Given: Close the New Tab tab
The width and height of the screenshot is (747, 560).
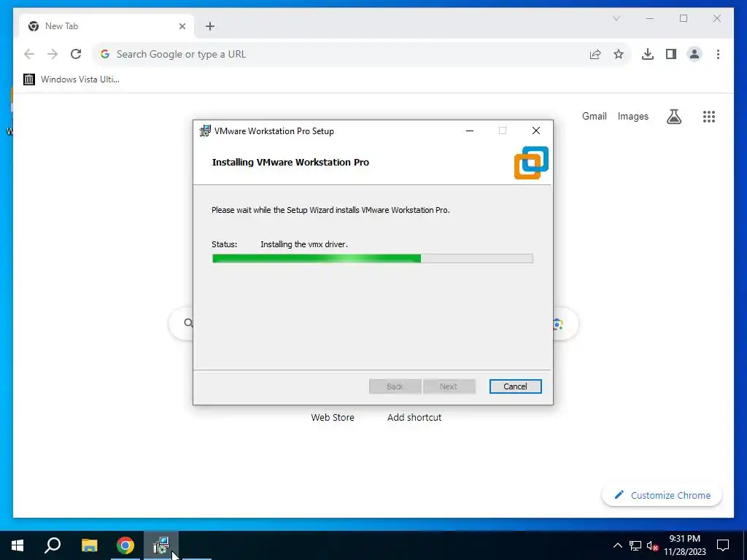Looking at the screenshot, I should pyautogui.click(x=182, y=26).
